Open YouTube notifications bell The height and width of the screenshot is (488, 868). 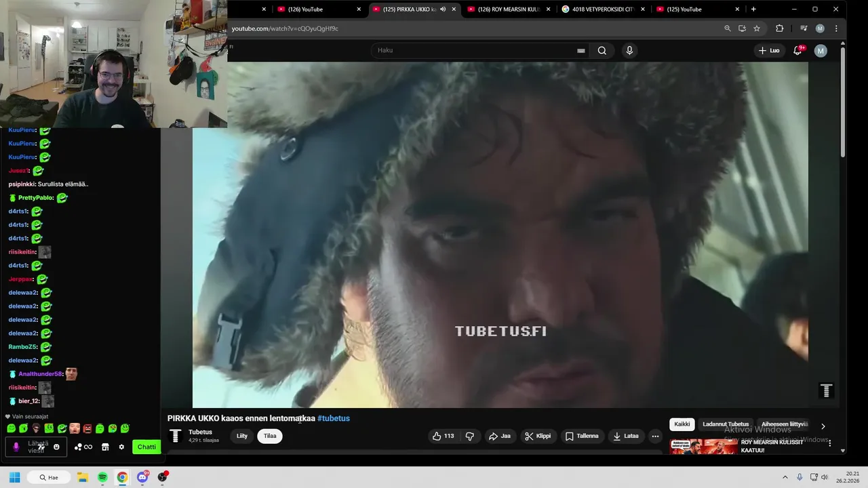(x=797, y=50)
